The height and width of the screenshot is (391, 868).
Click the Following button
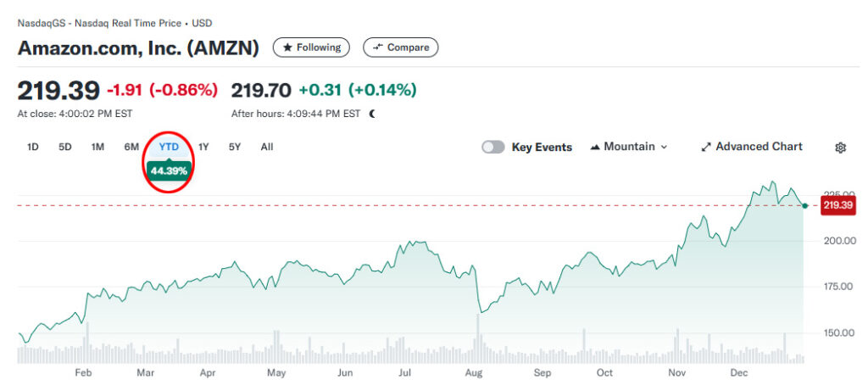[x=311, y=47]
